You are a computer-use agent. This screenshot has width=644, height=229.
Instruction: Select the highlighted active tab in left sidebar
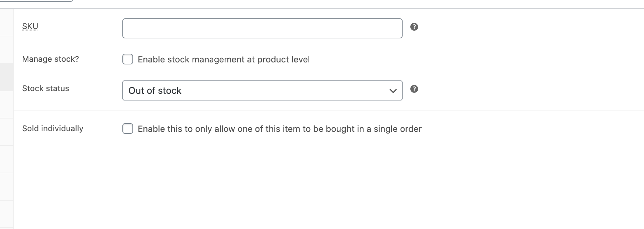[7, 77]
